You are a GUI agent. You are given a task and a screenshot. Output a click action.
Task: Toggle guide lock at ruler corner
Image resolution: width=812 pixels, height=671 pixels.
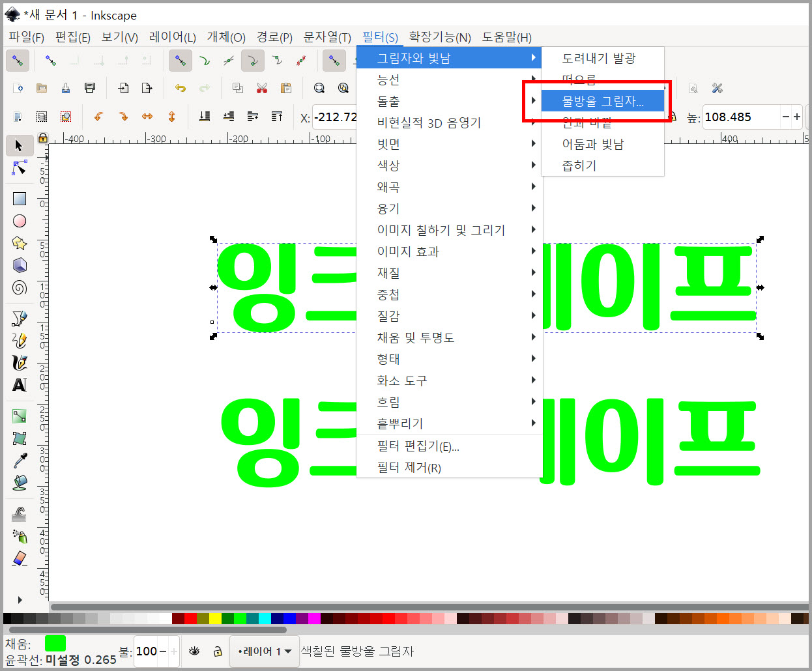tap(43, 138)
